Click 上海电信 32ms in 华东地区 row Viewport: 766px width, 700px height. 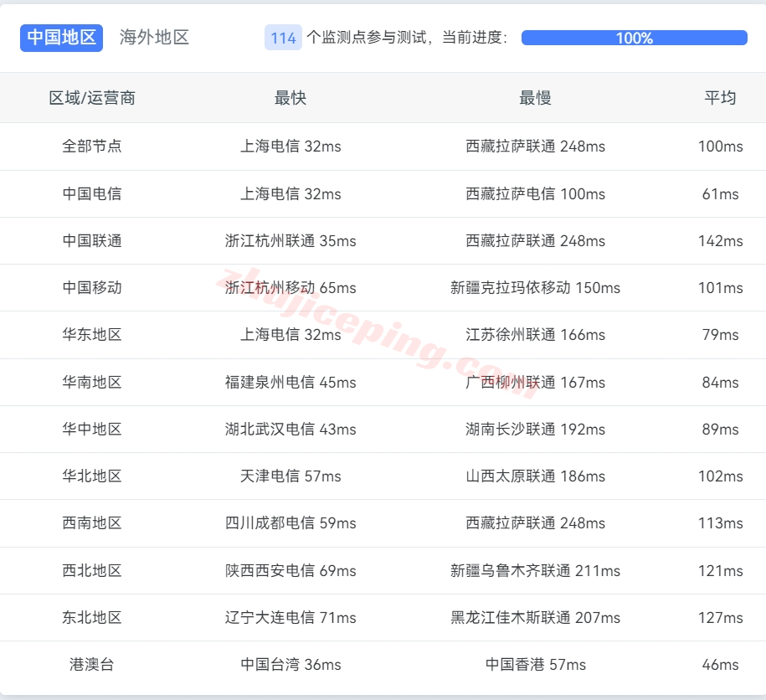pos(290,335)
